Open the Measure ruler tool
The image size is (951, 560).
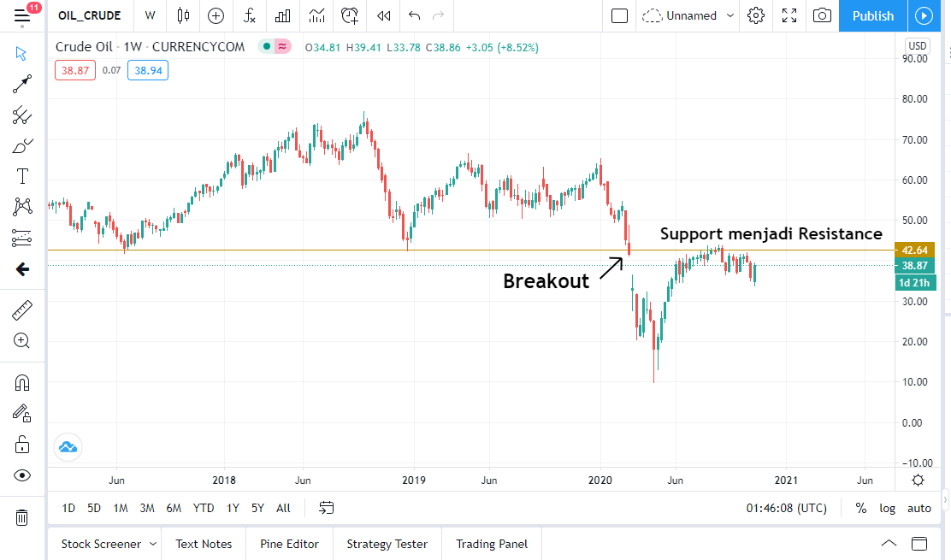pyautogui.click(x=22, y=309)
